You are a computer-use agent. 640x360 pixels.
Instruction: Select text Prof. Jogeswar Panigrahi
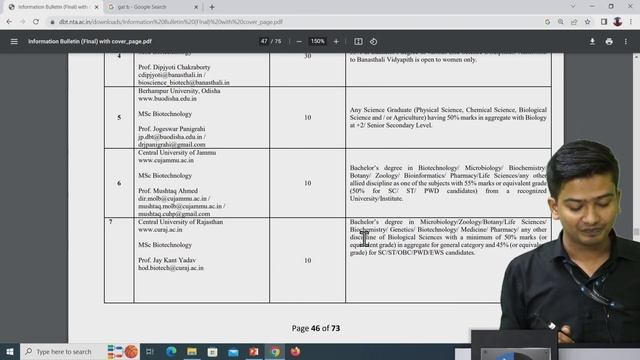coord(171,129)
